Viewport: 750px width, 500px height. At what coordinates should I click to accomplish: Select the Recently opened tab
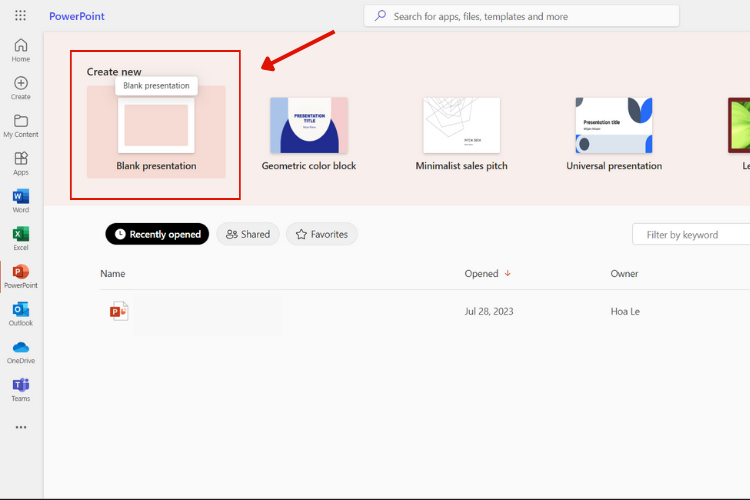(x=157, y=234)
